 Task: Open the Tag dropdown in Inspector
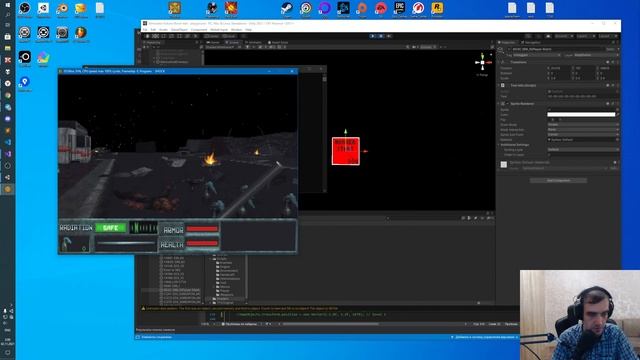click(536, 55)
